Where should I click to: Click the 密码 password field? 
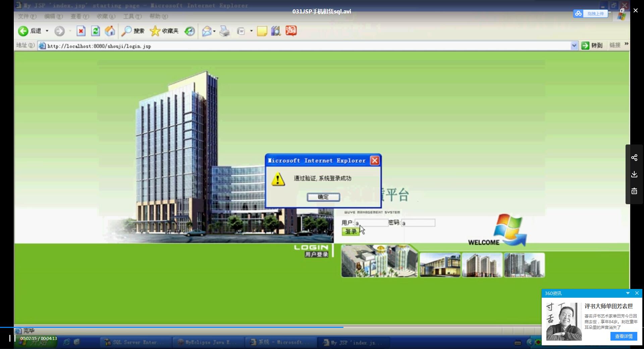pyautogui.click(x=418, y=223)
